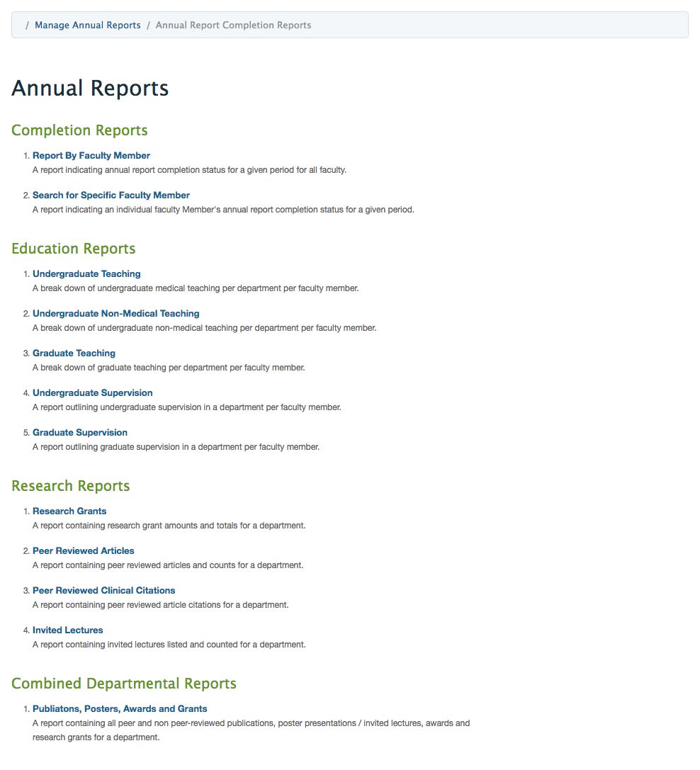Open Peer Reviewed Clinical Citations report
Image resolution: width=700 pixels, height=770 pixels.
click(x=103, y=591)
